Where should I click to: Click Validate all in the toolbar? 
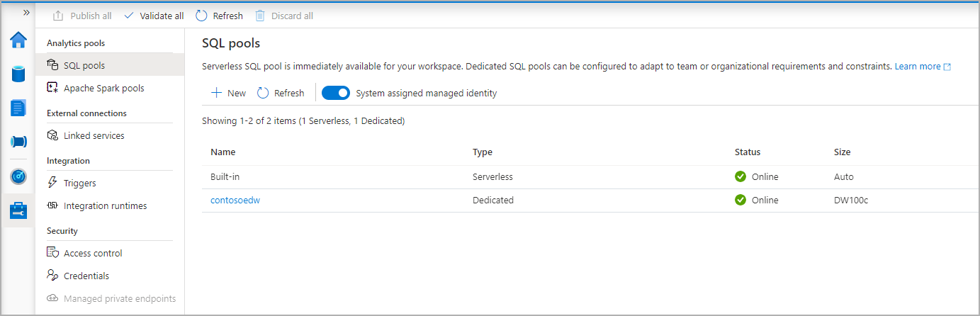[x=154, y=16]
